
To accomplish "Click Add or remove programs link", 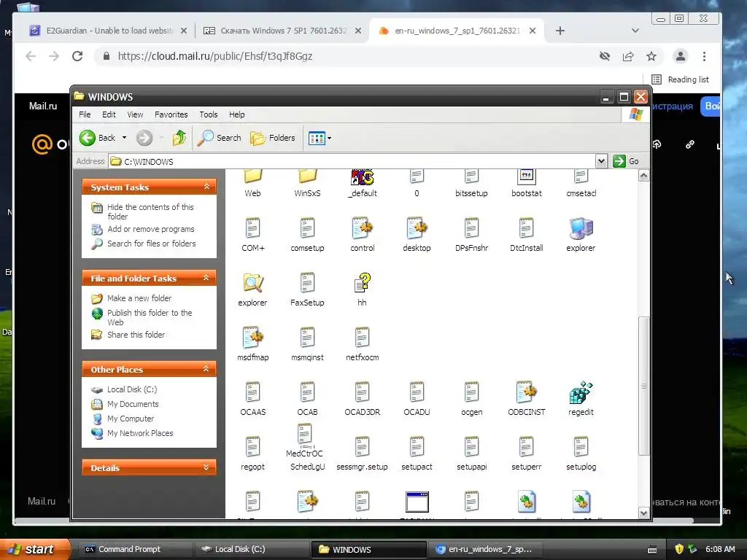I will [x=150, y=229].
